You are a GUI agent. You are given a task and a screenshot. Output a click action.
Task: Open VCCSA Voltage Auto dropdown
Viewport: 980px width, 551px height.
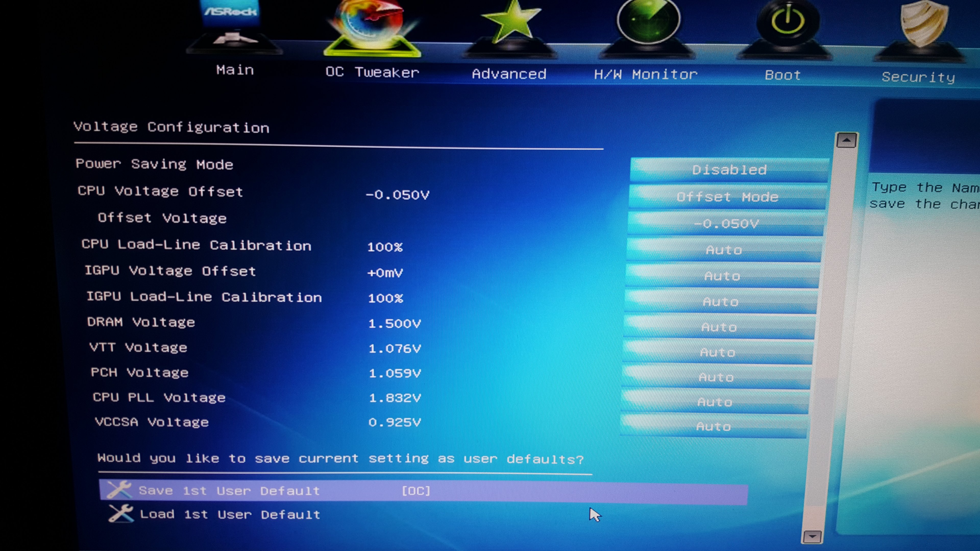point(713,426)
